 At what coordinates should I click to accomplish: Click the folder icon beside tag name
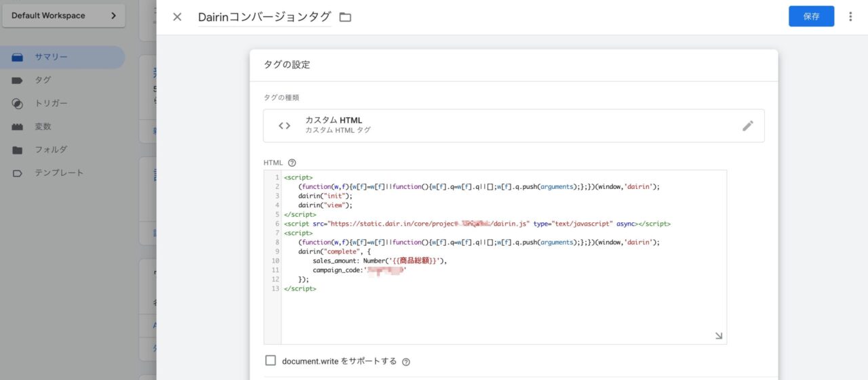tap(345, 17)
